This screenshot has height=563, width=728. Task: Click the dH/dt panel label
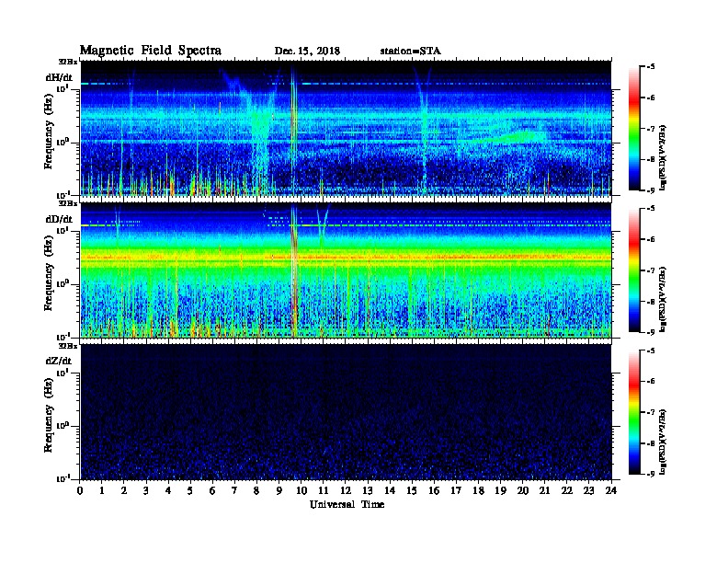[59, 77]
